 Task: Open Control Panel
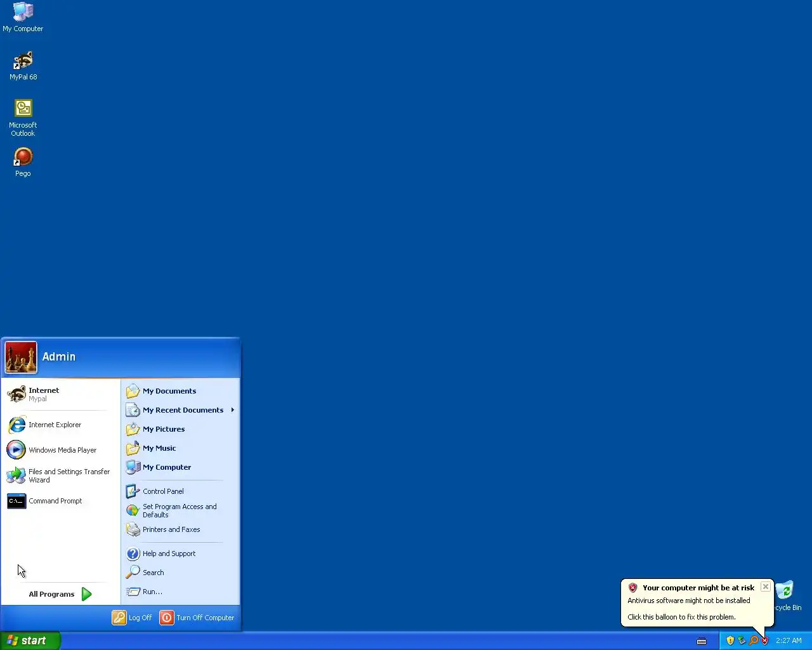click(x=180, y=491)
